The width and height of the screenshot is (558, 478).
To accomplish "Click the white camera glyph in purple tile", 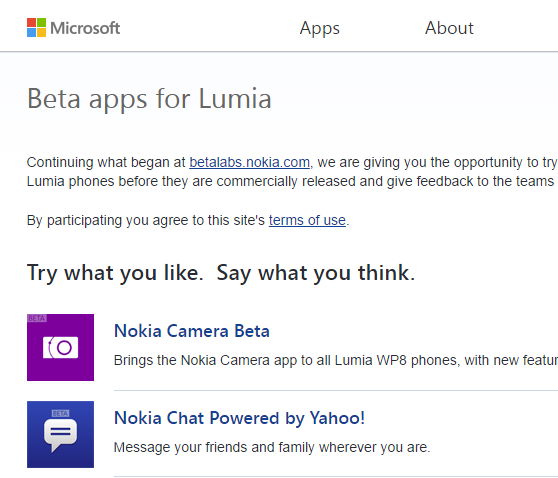I will point(60,347).
